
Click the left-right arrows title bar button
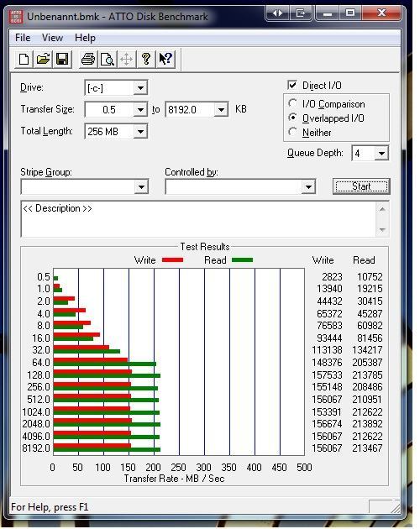[277, 13]
